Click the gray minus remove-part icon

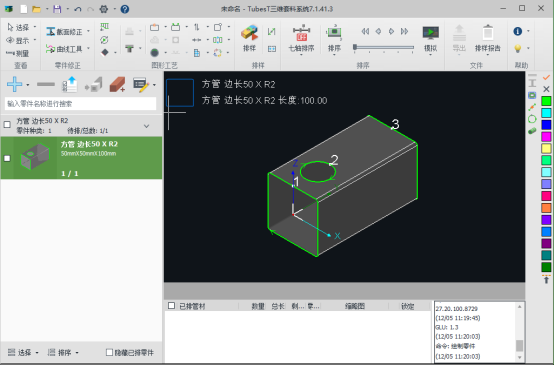[x=46, y=84]
